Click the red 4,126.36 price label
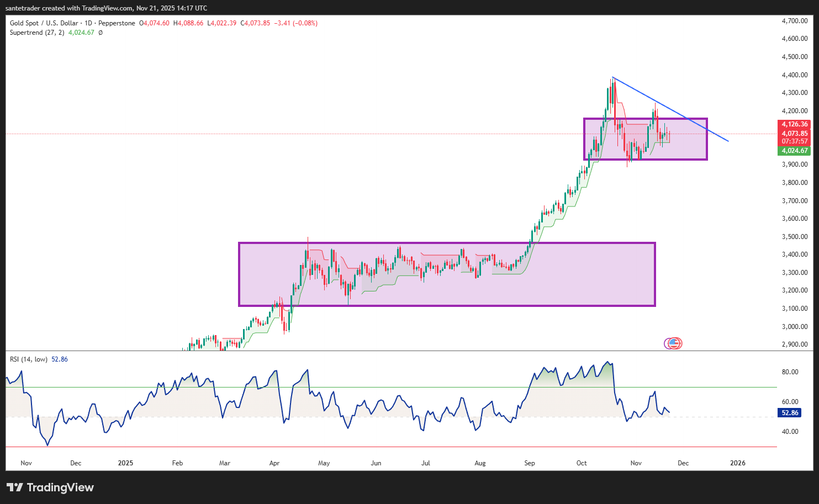The image size is (819, 504). click(794, 124)
